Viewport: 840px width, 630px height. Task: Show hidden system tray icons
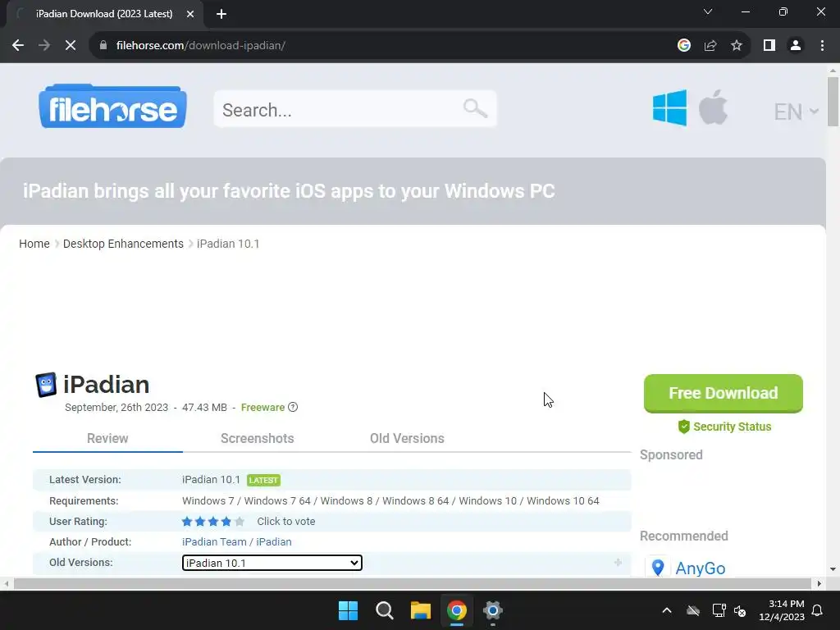tap(666, 610)
